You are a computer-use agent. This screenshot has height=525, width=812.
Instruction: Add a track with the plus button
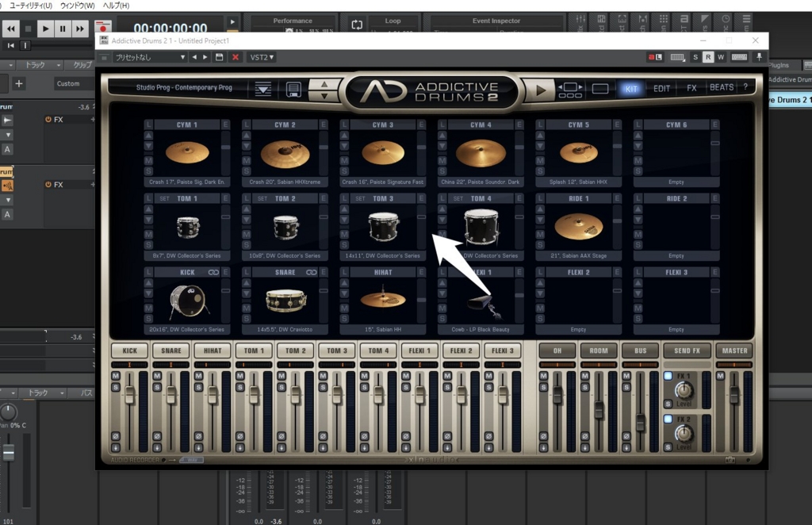[19, 83]
